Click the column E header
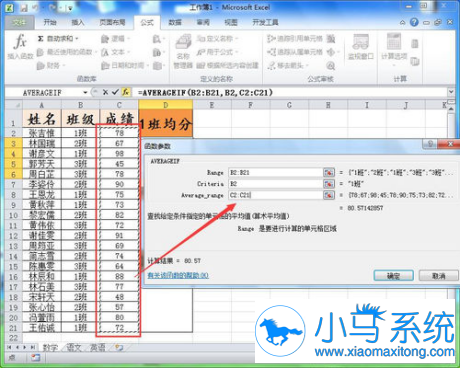Image resolution: width=460 pixels, height=368 pixels. pos(212,105)
